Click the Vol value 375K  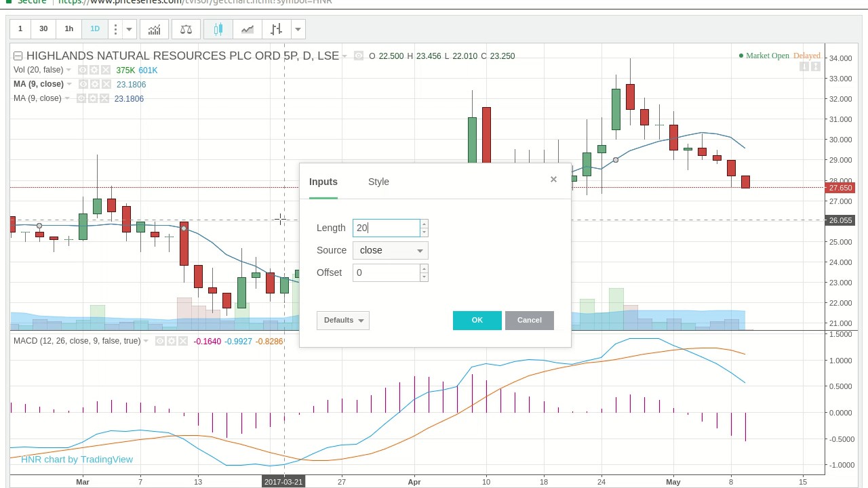[125, 70]
